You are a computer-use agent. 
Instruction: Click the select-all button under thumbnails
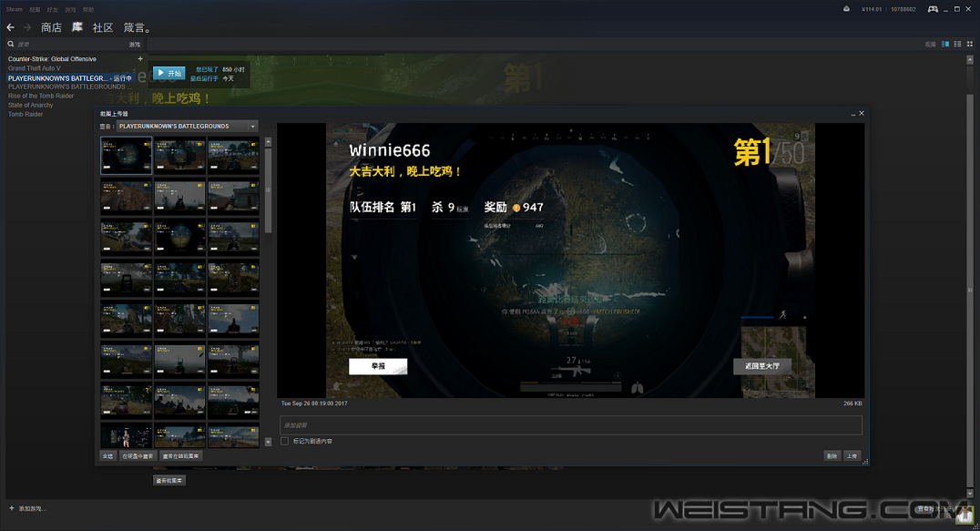click(x=107, y=456)
